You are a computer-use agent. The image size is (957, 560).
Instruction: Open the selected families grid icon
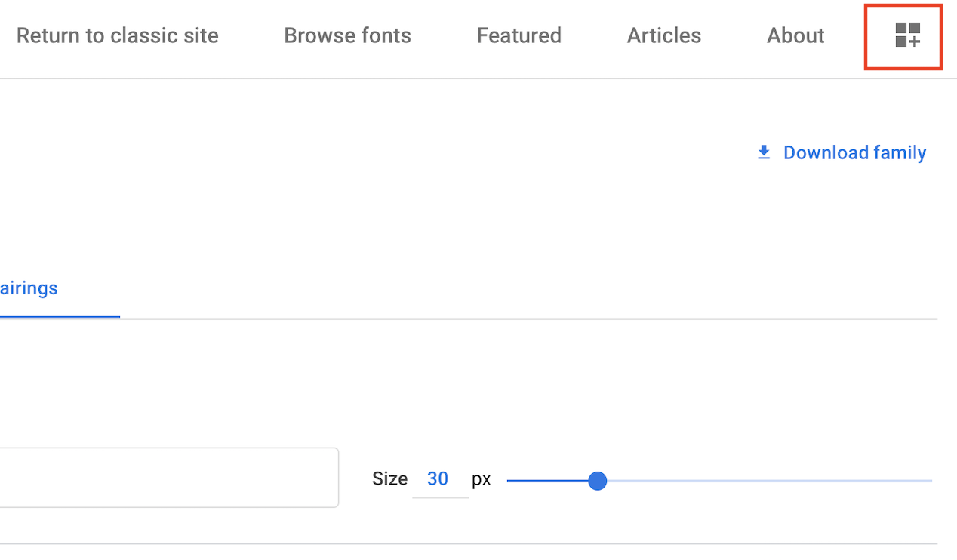click(907, 35)
